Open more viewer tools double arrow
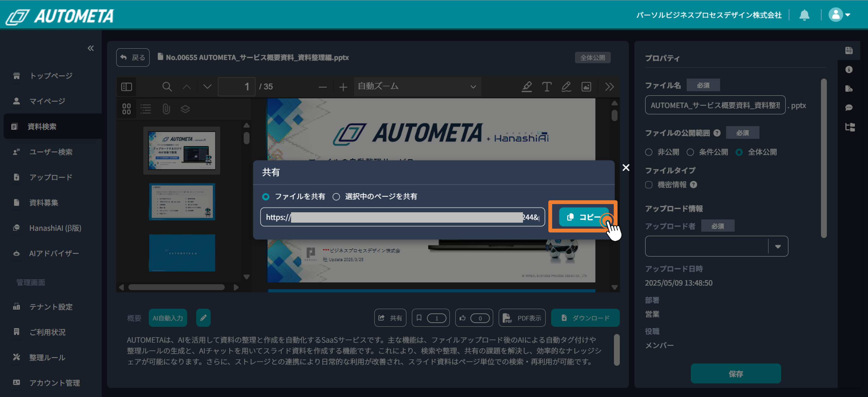Viewport: 868px width, 397px height. click(609, 87)
